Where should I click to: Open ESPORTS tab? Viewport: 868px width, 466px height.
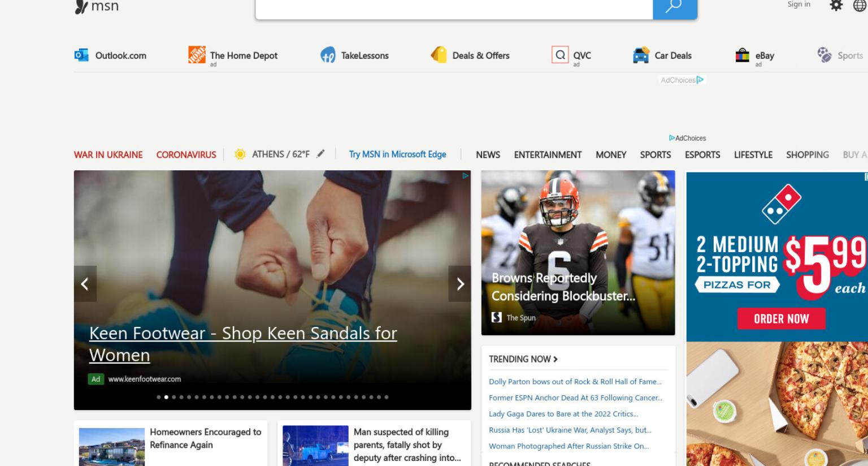[702, 154]
